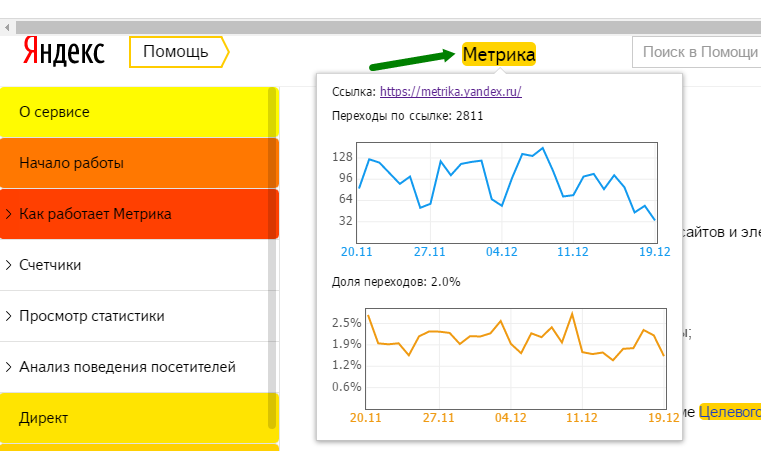Open Анализ поведения посетителей item

(139, 367)
